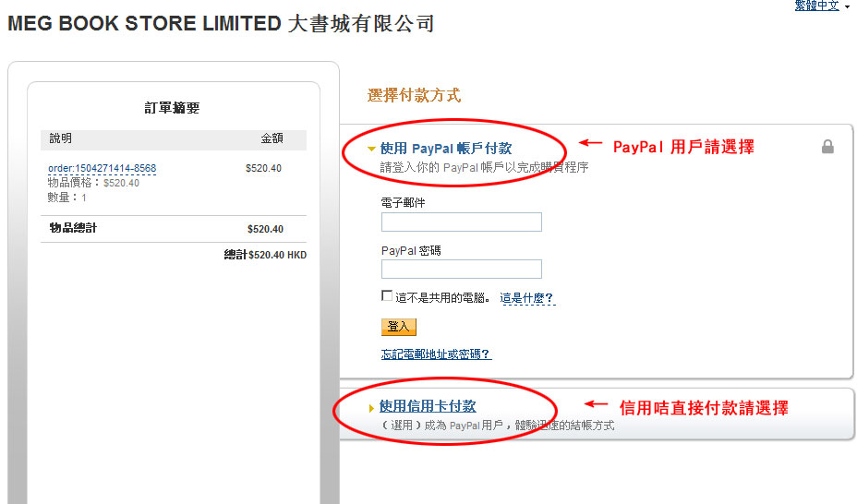The width and height of the screenshot is (857, 504).
Task: Click the 總計 $520.40 HKD total
Action: 266,255
